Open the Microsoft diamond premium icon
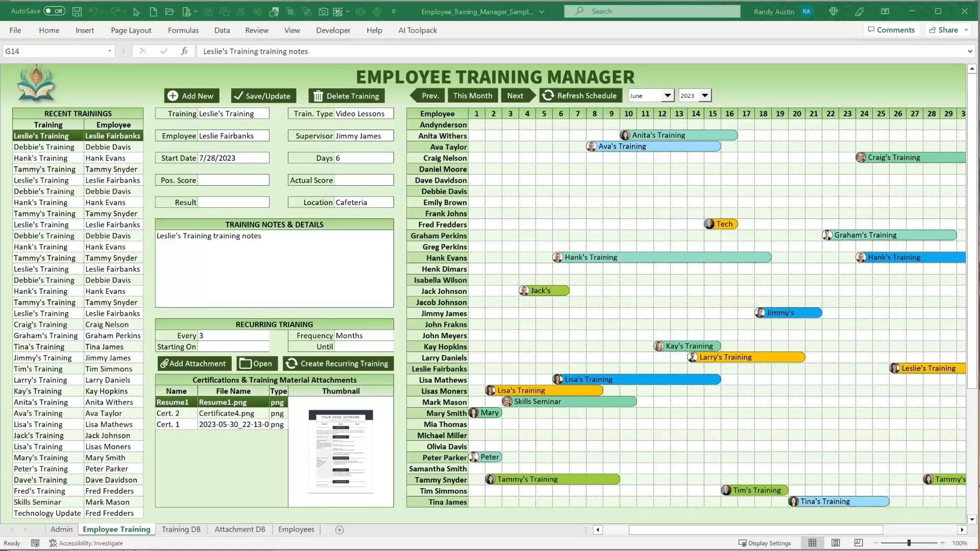Image resolution: width=980 pixels, height=551 pixels. tap(834, 11)
